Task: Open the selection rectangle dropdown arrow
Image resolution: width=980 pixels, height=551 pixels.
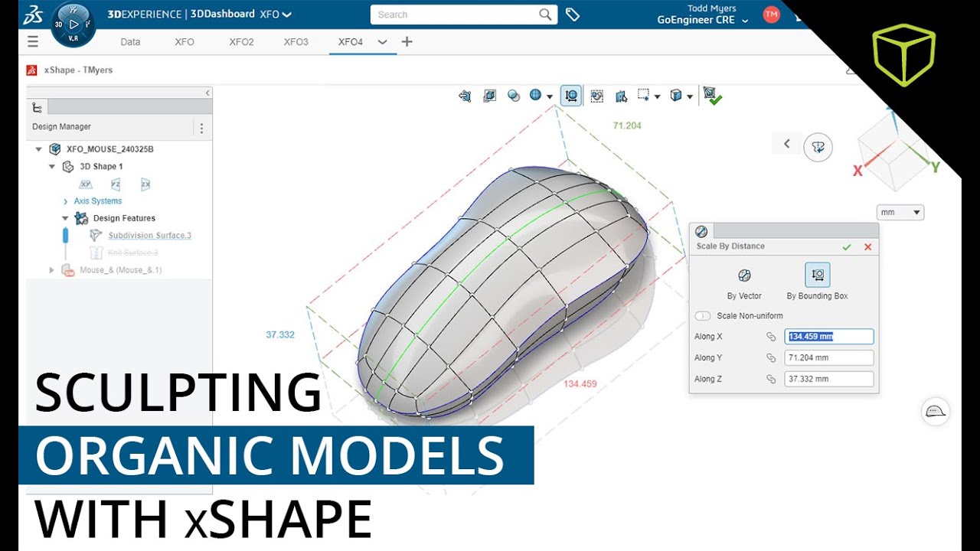Action: [657, 96]
